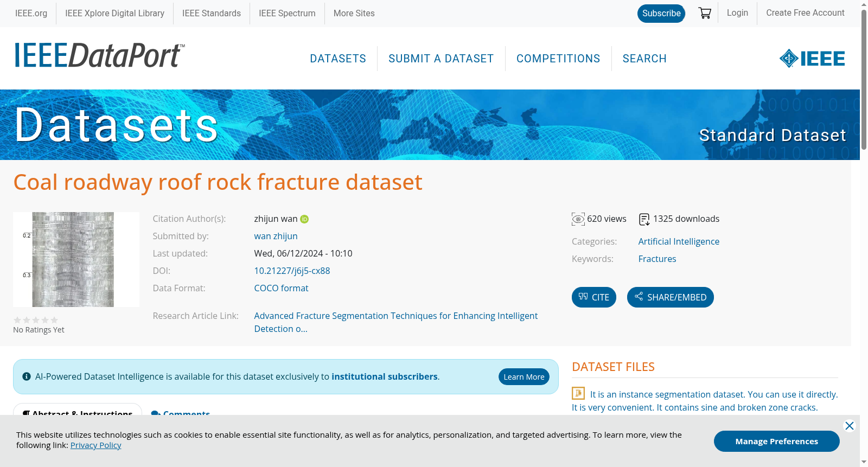868x467 pixels.
Task: Click the DATASET FILES heading
Action: pyautogui.click(x=613, y=367)
